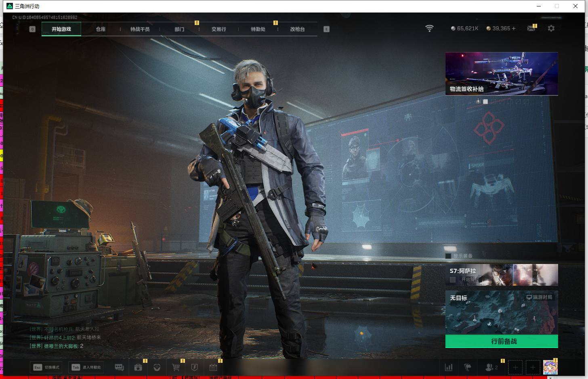Close the 三角洲行动 window

click(x=575, y=6)
